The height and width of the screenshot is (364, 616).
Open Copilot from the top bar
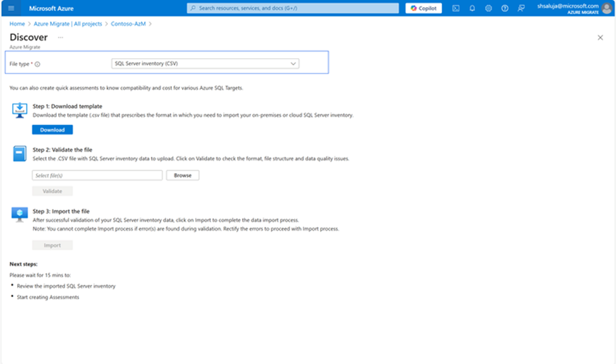[423, 8]
